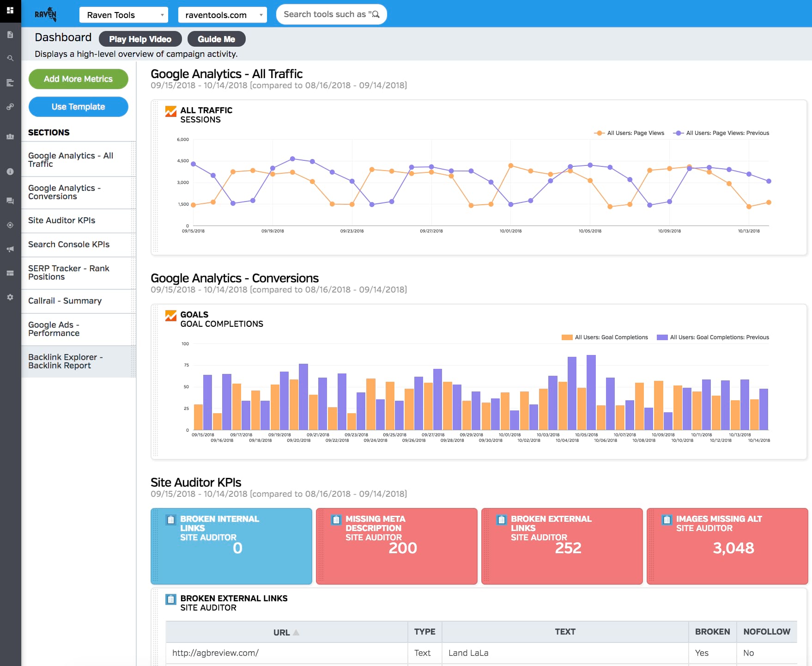Select the Broken Internal Links KPI card
The height and width of the screenshot is (666, 812).
pos(231,546)
